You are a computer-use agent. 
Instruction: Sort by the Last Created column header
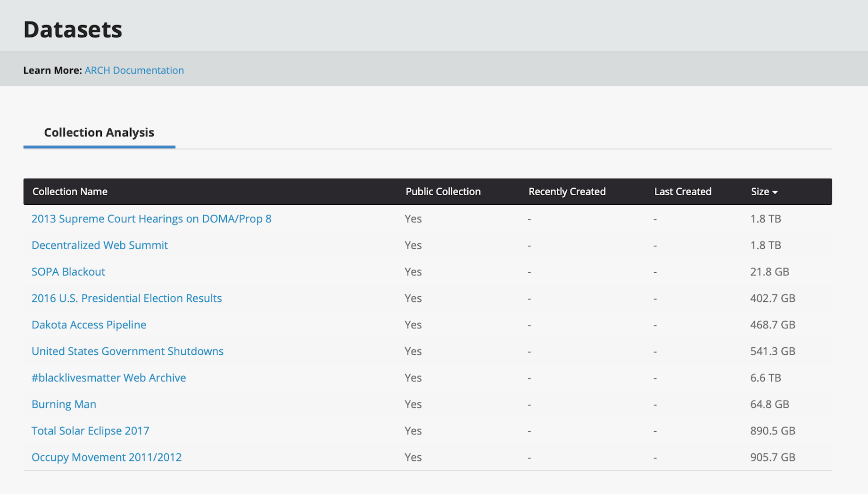pos(682,192)
